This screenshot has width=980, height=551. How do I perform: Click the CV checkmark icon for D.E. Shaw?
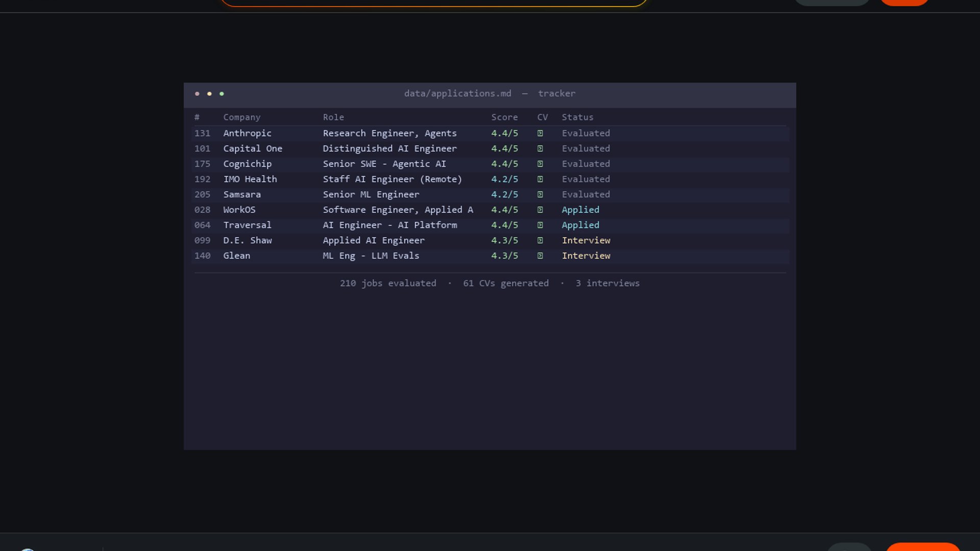(540, 240)
